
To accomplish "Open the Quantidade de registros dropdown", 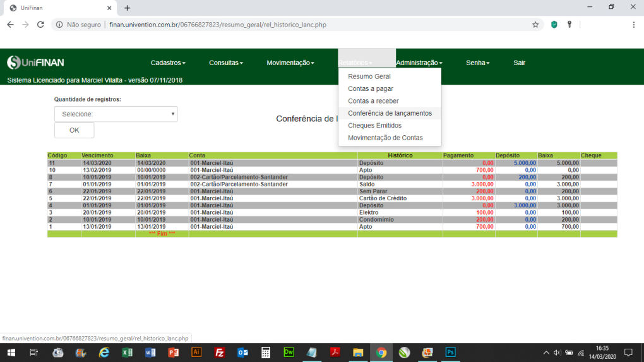I will (116, 114).
